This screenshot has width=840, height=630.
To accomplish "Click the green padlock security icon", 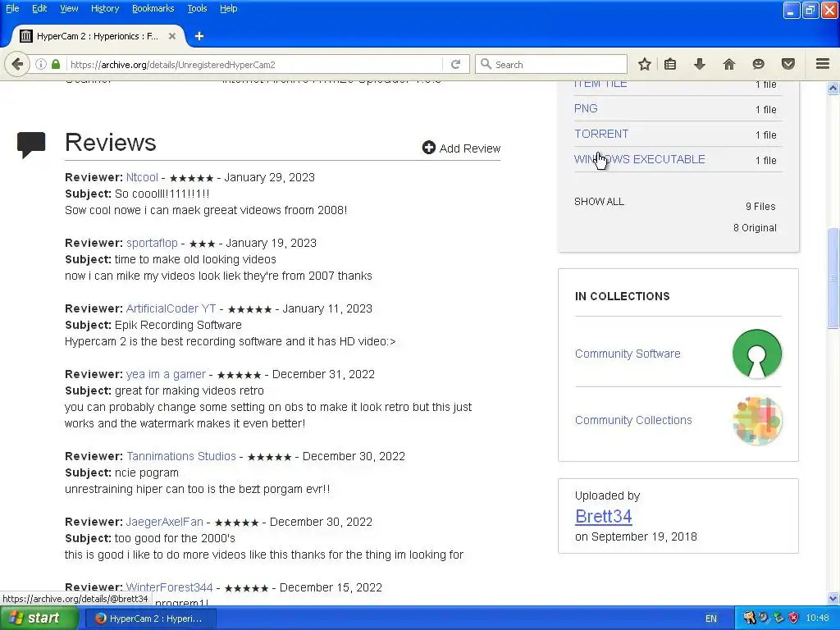I will [56, 64].
